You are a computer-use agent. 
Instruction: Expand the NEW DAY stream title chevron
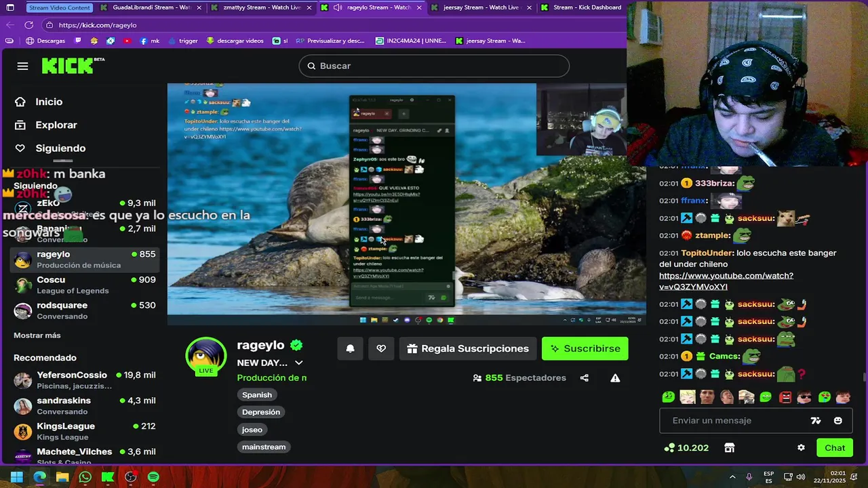(x=298, y=363)
